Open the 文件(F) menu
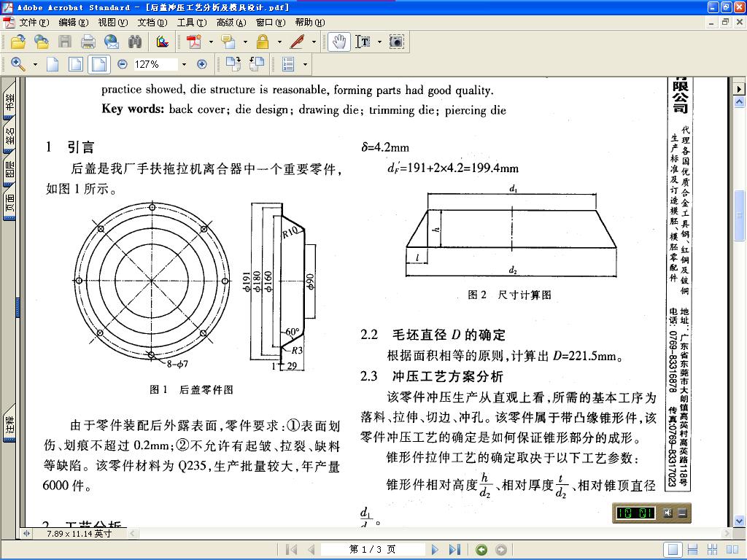This screenshot has height=560, width=747. pyautogui.click(x=34, y=23)
